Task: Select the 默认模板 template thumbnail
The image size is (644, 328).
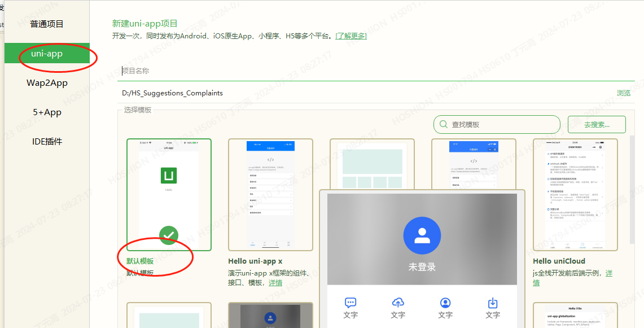Action: [x=169, y=195]
